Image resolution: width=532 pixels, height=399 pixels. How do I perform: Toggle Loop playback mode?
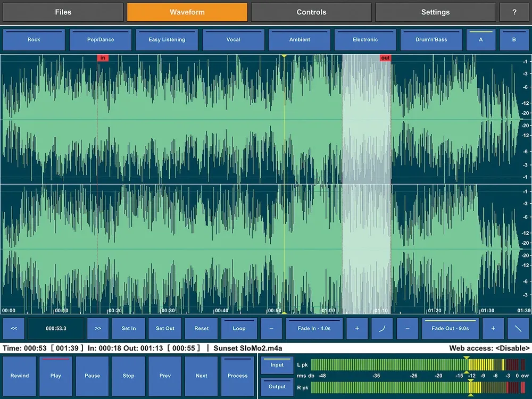point(239,329)
